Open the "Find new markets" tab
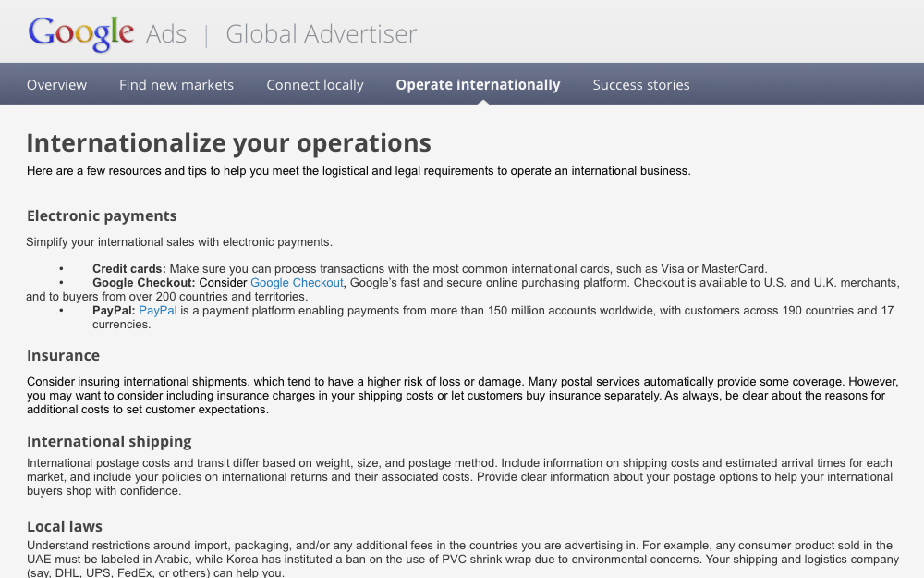Image resolution: width=924 pixels, height=578 pixels. 176,83
